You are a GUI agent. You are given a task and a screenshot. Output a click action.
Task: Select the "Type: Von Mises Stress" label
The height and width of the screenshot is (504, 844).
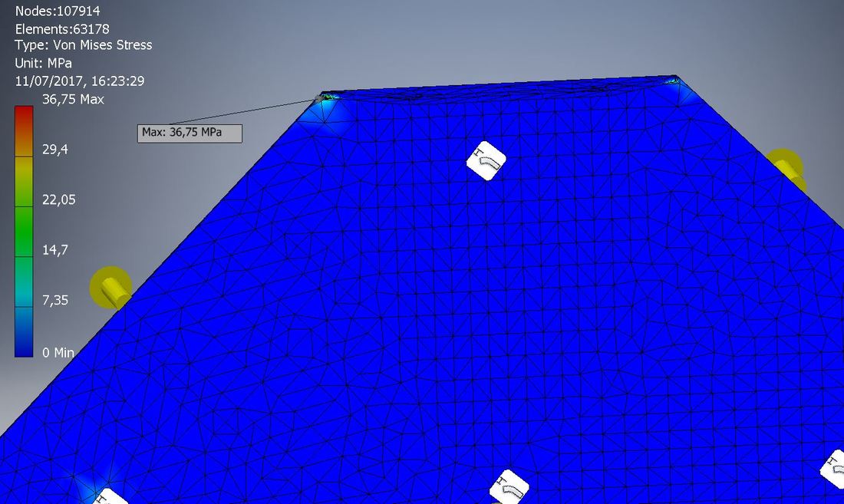[x=84, y=45]
